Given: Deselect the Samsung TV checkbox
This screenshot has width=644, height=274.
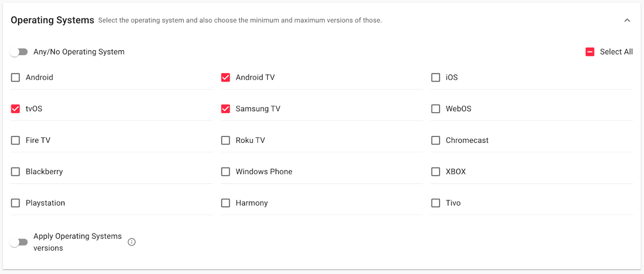Looking at the screenshot, I should (x=225, y=109).
